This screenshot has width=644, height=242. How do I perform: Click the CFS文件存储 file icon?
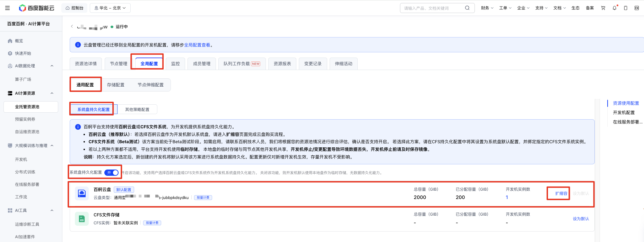[x=82, y=218]
